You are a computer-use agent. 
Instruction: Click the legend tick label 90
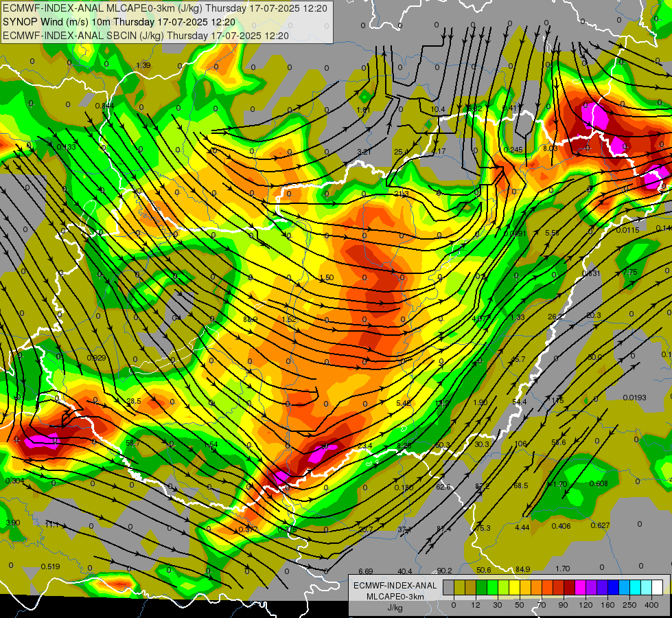563,605
